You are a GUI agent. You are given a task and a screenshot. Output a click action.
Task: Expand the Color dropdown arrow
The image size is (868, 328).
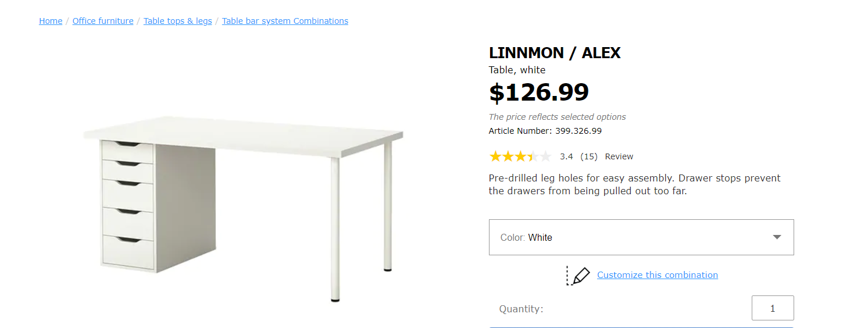(x=777, y=237)
